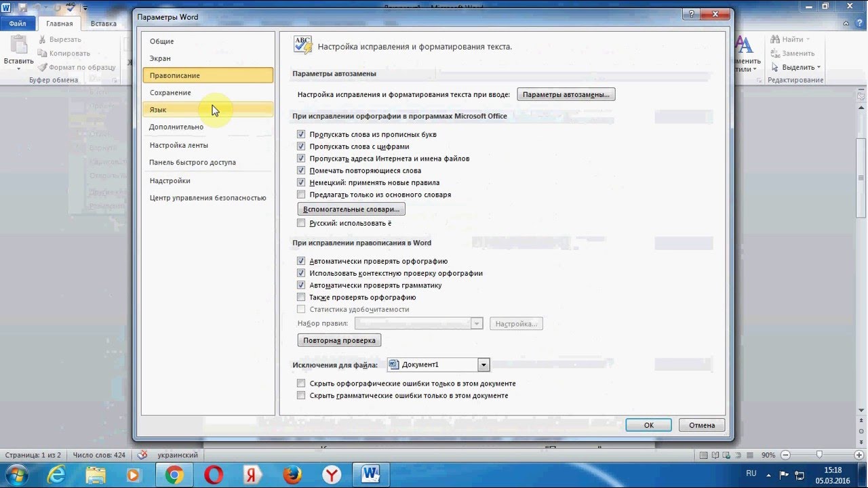Click the ABC proofing header icon

coord(302,45)
